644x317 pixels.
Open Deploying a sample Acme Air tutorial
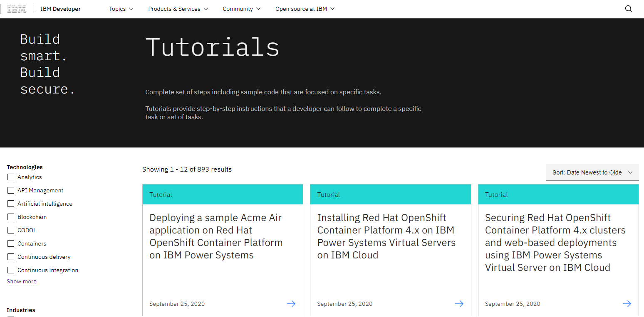pos(216,236)
